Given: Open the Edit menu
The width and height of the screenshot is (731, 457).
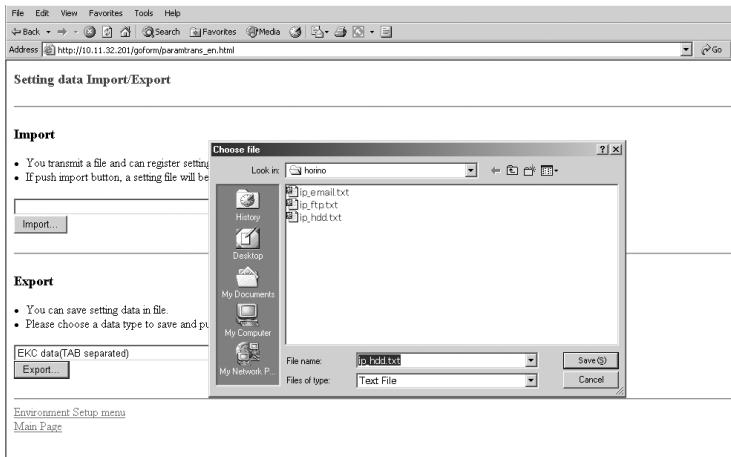Looking at the screenshot, I should coord(42,13).
